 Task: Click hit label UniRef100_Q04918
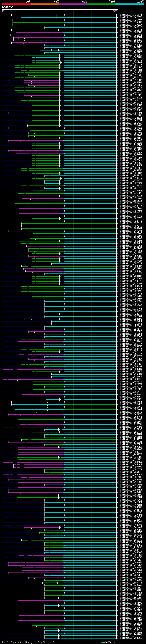(131, 638)
